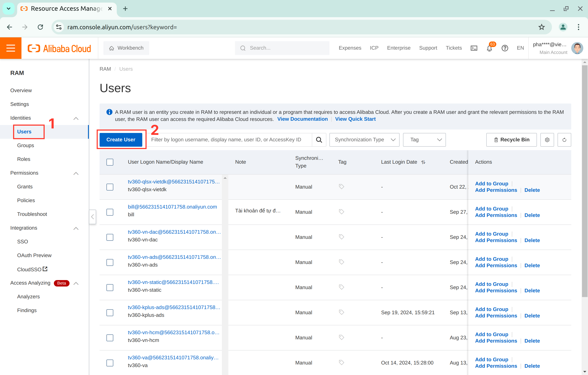Check the bill user checkbox
588x375 pixels.
coord(110,212)
